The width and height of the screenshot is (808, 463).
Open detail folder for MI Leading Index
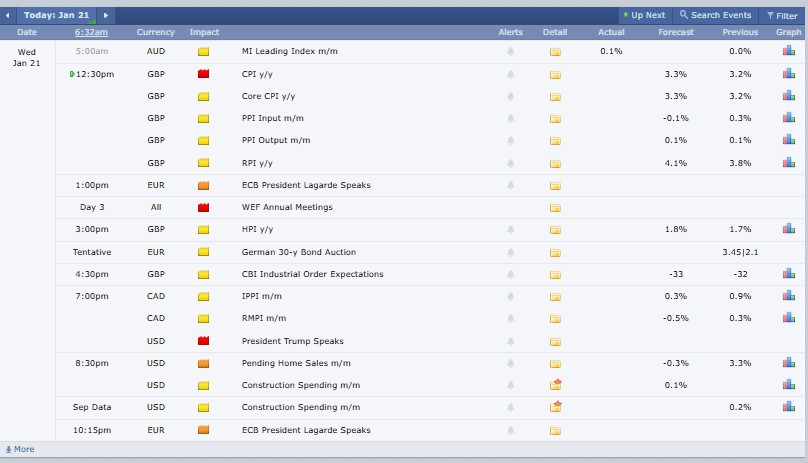point(555,52)
